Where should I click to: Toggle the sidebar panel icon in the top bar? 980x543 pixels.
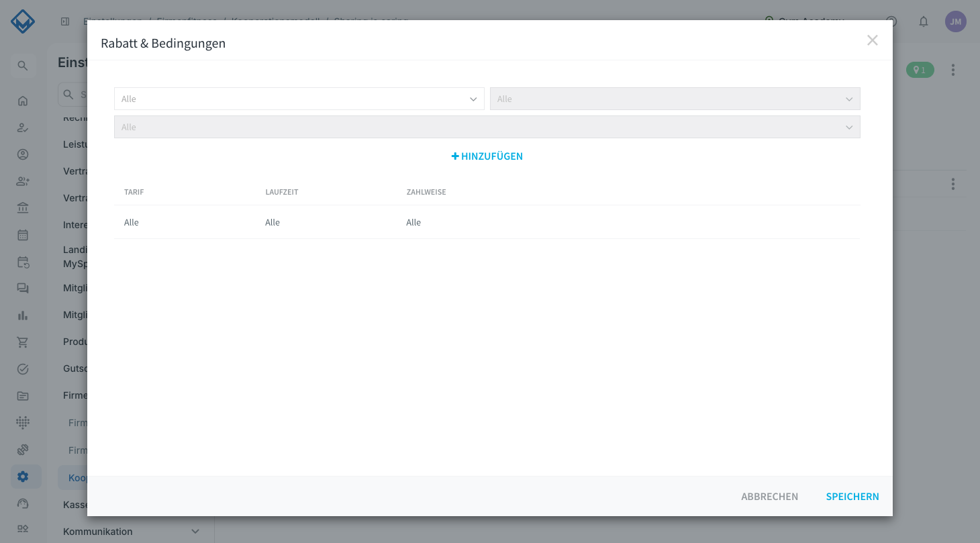[65, 21]
